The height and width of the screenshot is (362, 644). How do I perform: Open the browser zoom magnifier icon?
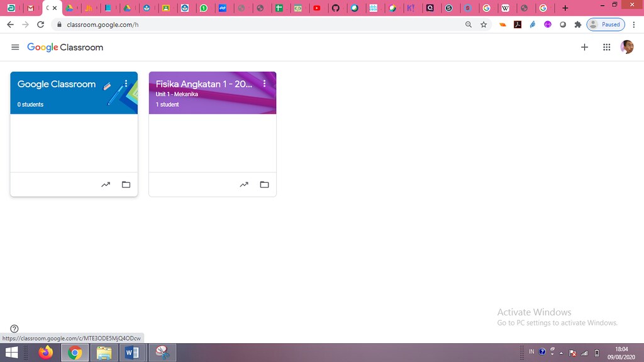[468, 25]
